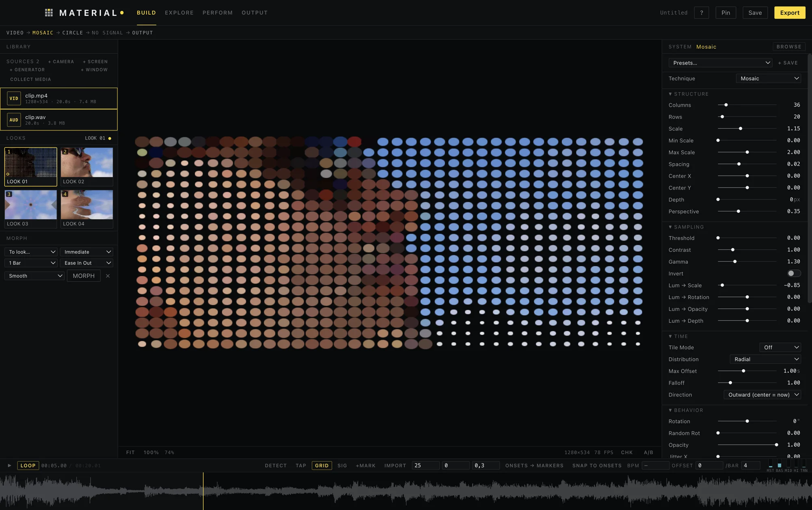This screenshot has height=510, width=812.
Task: Collapse the TIME section
Action: [678, 336]
